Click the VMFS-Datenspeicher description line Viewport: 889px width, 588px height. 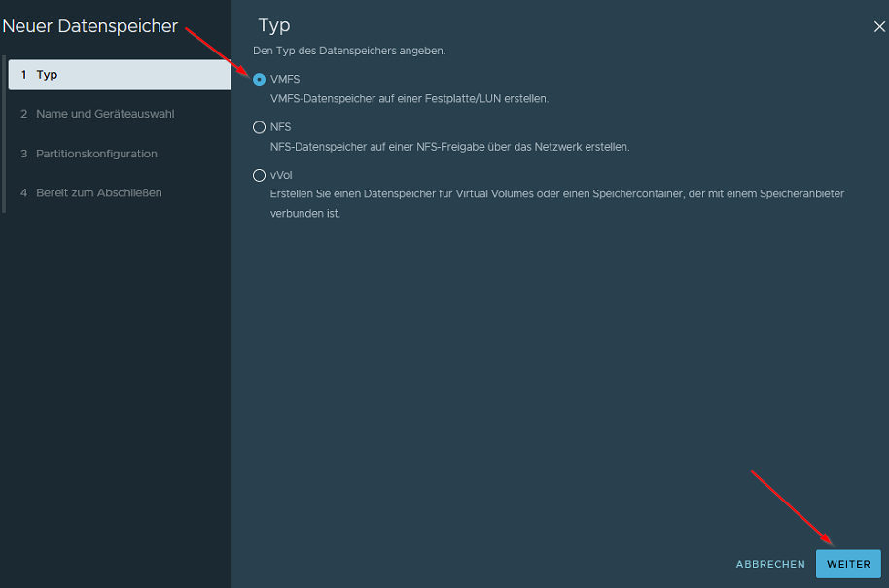(409, 99)
